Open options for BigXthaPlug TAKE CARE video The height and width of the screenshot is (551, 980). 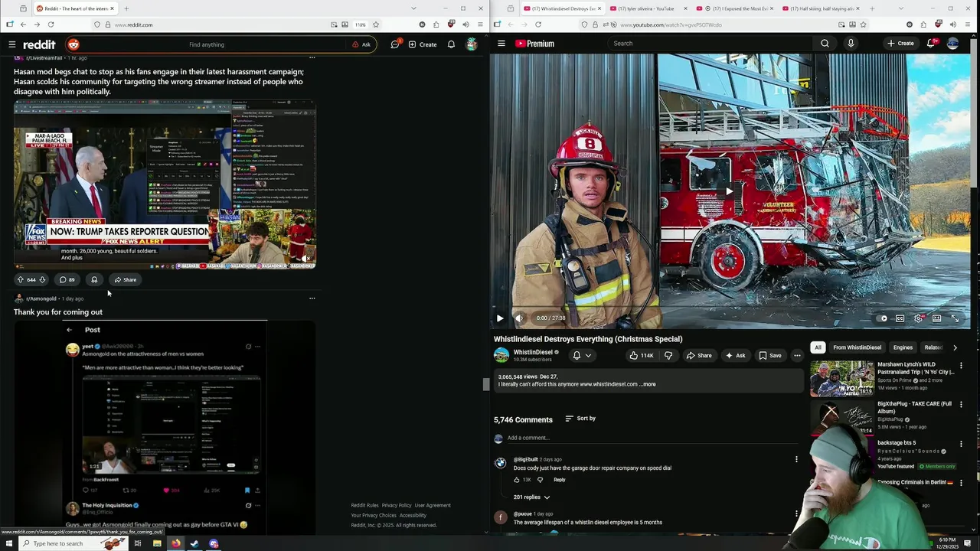coord(961,405)
